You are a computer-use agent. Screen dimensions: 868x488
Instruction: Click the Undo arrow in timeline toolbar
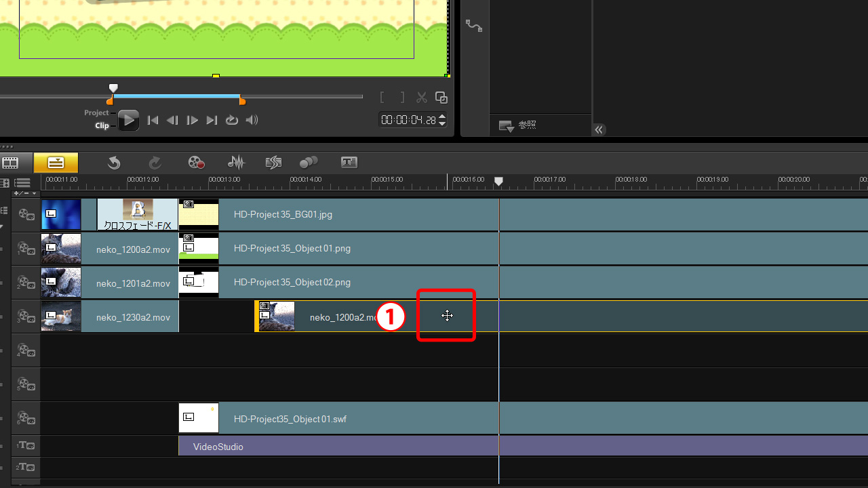point(114,163)
